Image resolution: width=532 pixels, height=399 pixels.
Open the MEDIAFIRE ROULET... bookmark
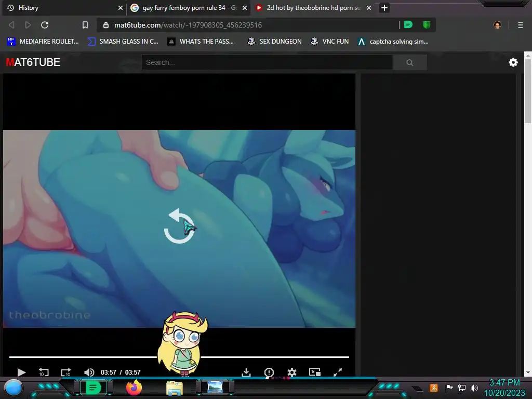tap(43, 42)
